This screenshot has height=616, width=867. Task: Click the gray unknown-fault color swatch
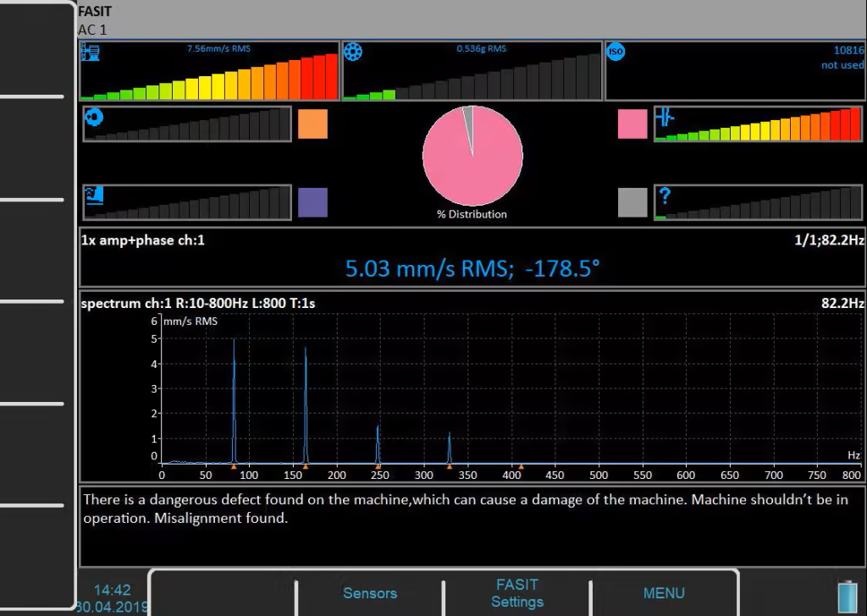(632, 202)
